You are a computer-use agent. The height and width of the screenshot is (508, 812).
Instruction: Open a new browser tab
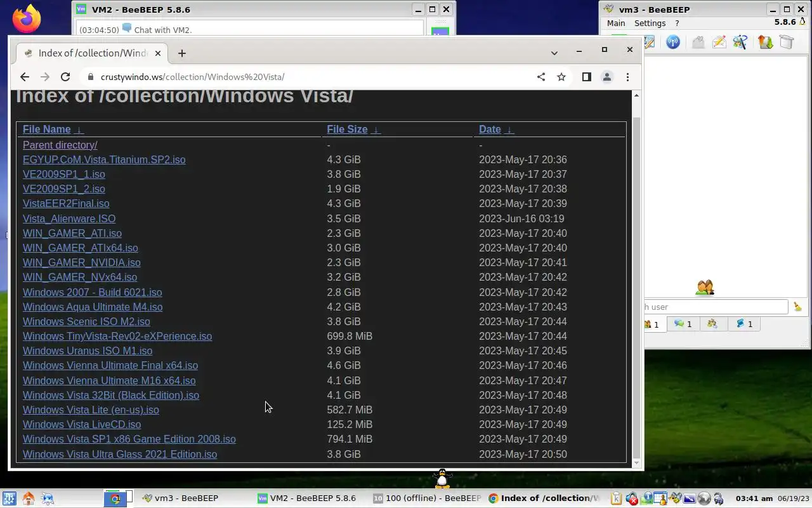coord(182,53)
